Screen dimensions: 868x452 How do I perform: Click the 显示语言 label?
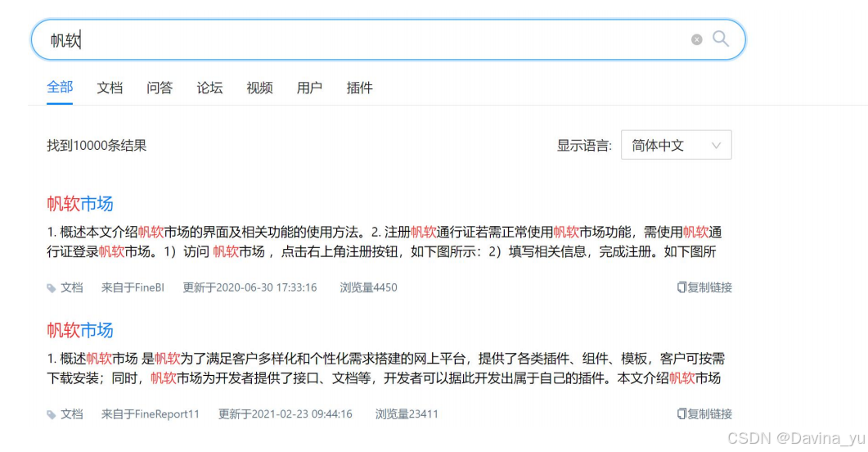(584, 146)
